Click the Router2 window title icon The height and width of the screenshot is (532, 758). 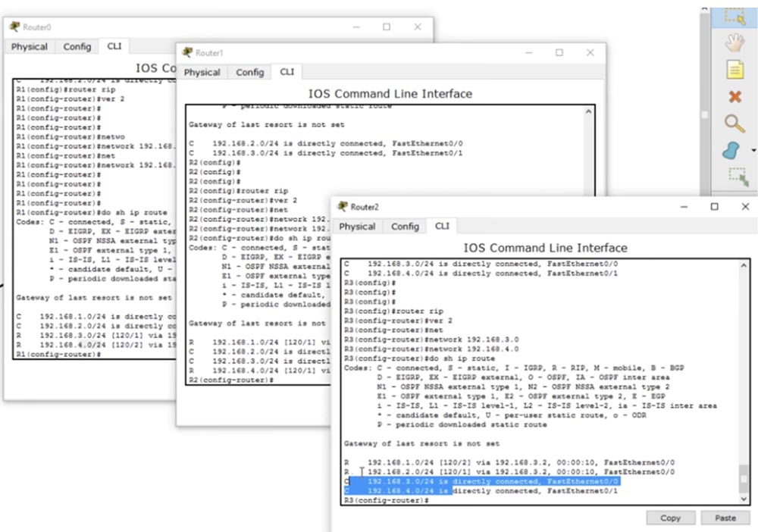tap(343, 207)
